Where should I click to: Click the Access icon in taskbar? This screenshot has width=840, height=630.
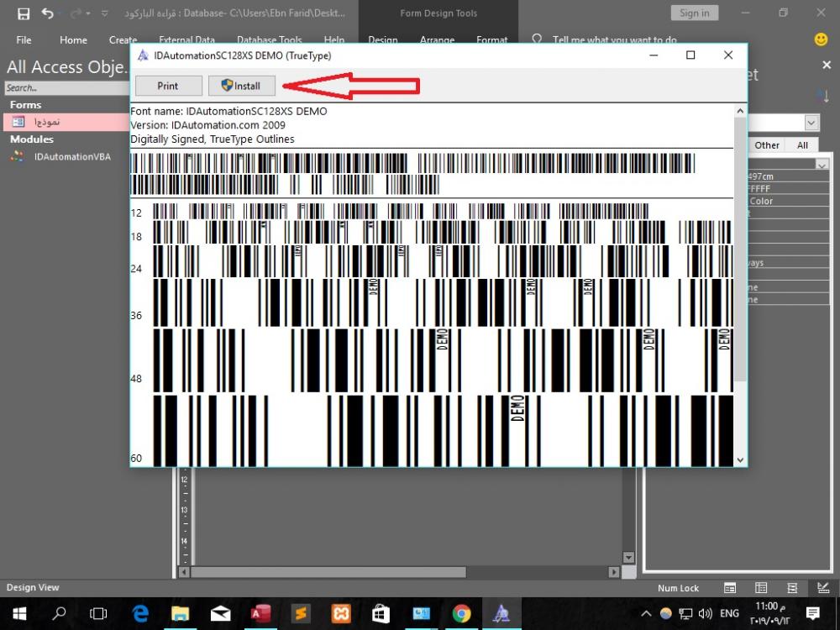coord(261,613)
